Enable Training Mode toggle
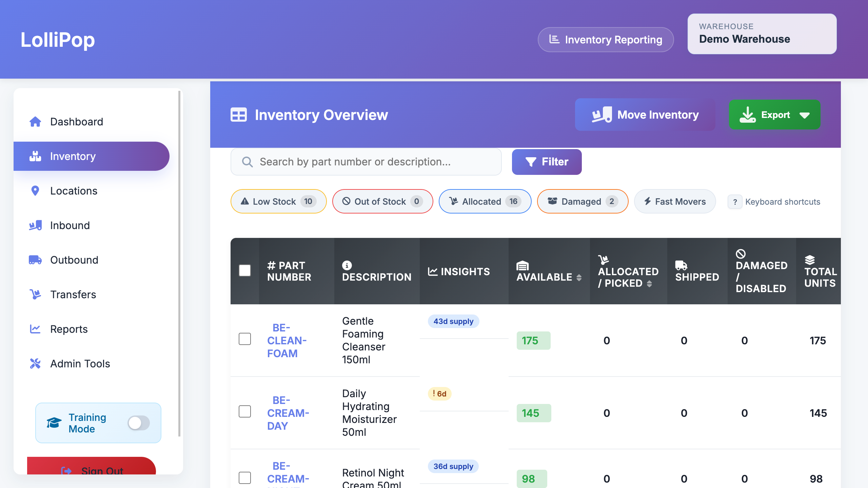868x488 pixels. coord(139,423)
